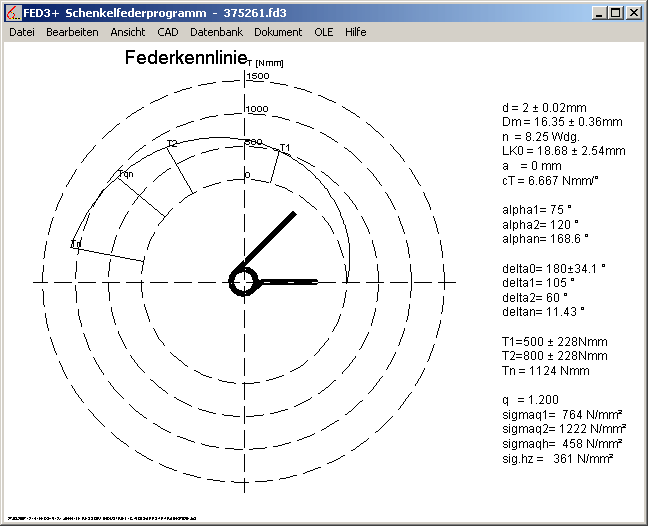Image resolution: width=648 pixels, height=526 pixels.
Task: Close the FED3+ window
Action: point(634,13)
